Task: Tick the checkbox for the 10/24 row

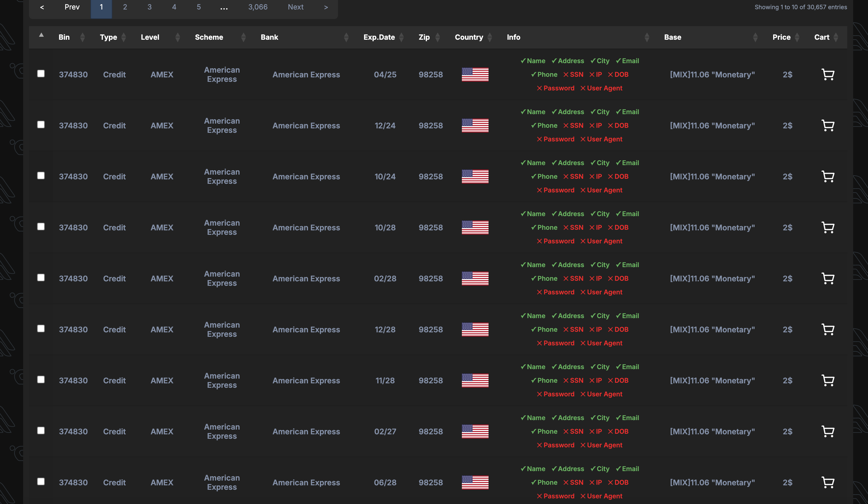Action: (x=41, y=176)
